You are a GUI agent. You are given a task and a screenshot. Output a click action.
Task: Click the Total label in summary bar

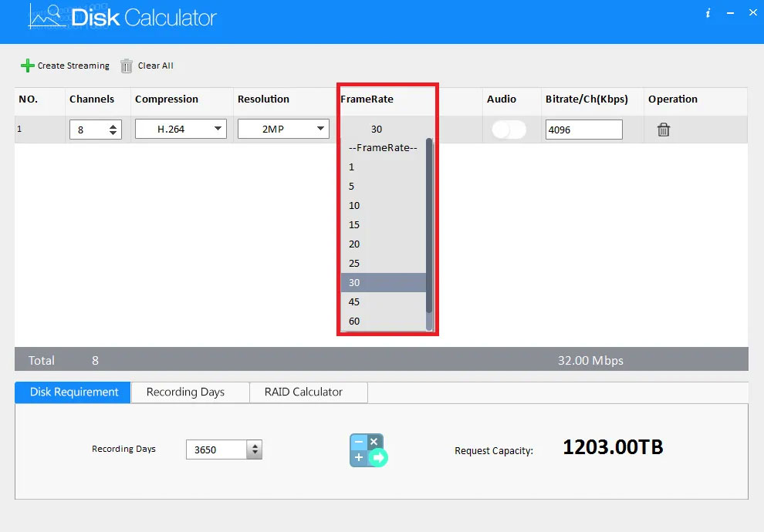coord(42,361)
